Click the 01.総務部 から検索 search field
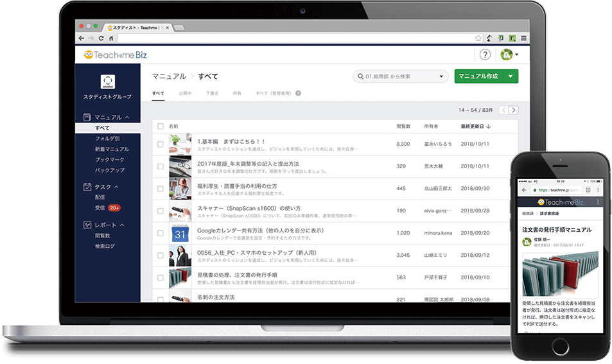The width and height of the screenshot is (612, 364). point(400,76)
